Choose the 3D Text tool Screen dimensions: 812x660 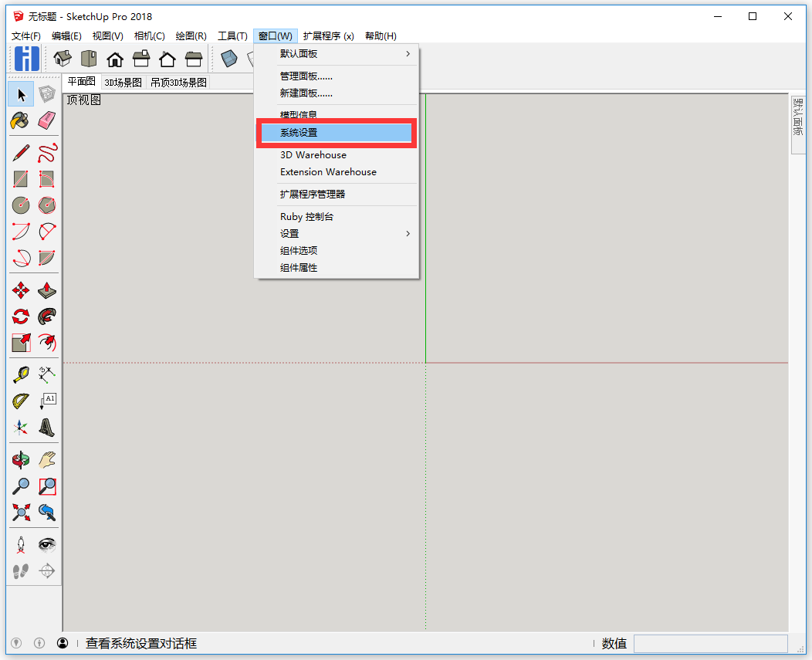click(47, 427)
